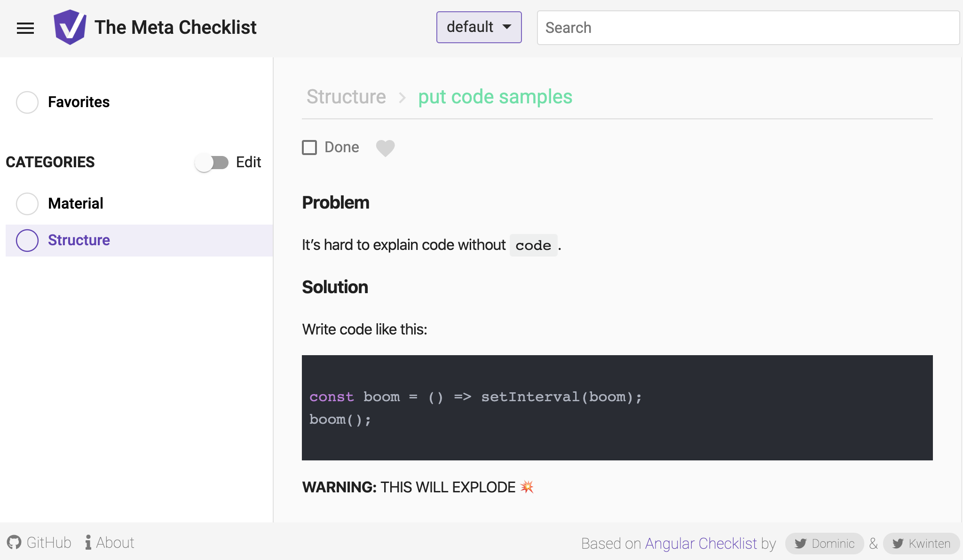Image resolution: width=963 pixels, height=560 pixels.
Task: Click the Meta Checklist shield logo
Action: [x=70, y=27]
